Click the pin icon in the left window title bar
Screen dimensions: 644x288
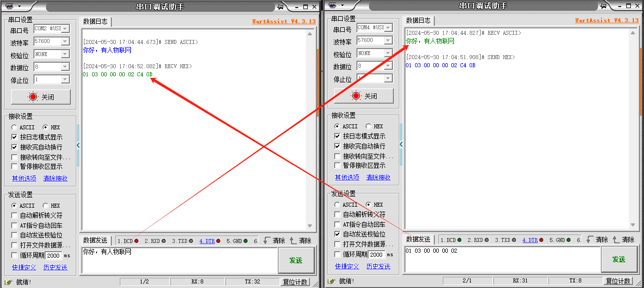coord(280,7)
